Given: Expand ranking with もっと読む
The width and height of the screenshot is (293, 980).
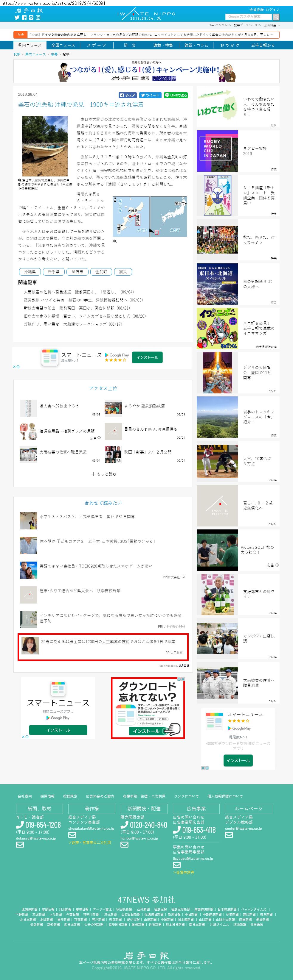Looking at the screenshot, I should point(104,474).
